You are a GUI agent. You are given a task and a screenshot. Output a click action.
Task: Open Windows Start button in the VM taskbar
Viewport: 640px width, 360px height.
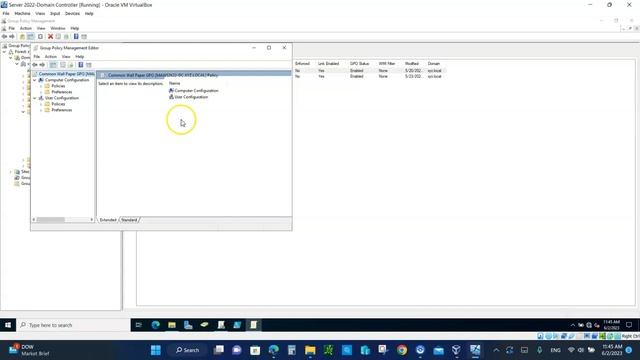pyautogui.click(x=8, y=325)
